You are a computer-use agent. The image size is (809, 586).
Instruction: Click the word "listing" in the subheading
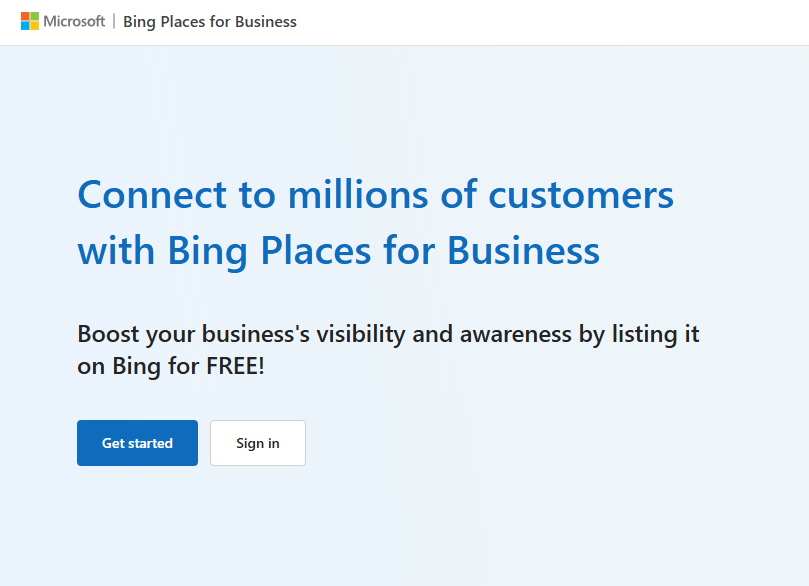(x=642, y=334)
